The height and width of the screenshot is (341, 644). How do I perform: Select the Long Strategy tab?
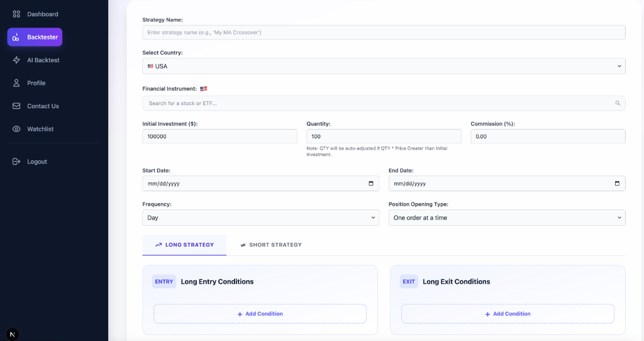pos(184,245)
